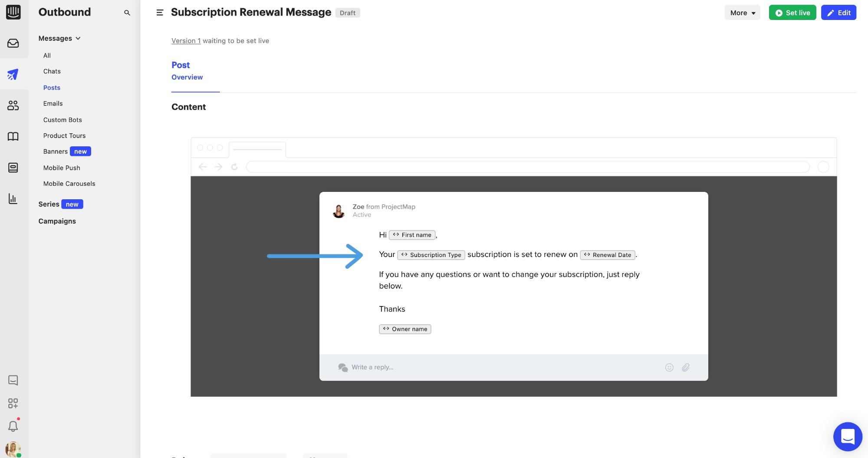Click the Outbound heading text
This screenshot has width=868, height=458.
[x=65, y=12]
